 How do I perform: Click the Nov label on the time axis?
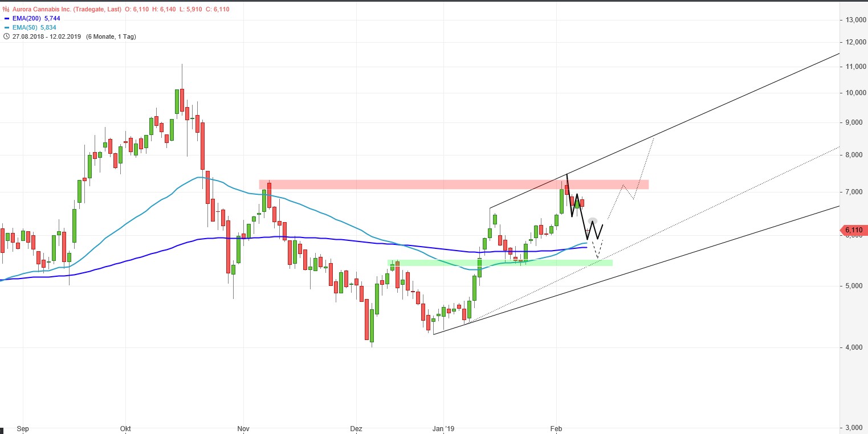tap(243, 428)
